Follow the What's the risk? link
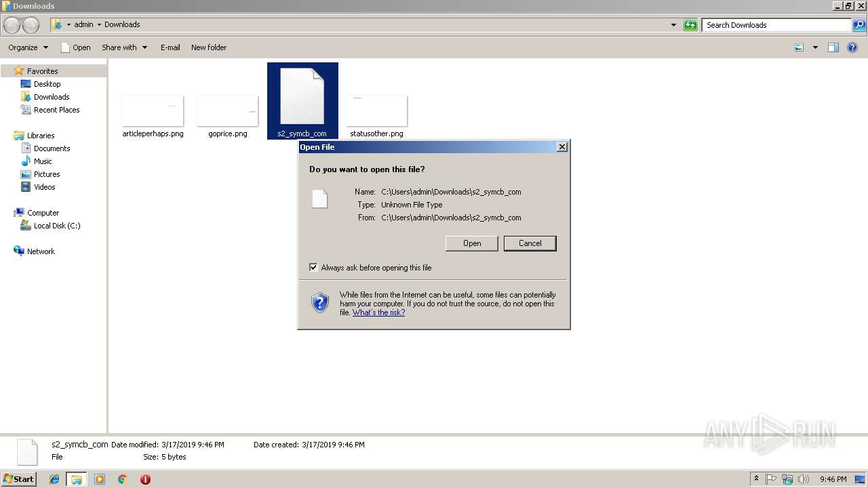Viewport: 868px width, 488px height. (378, 312)
